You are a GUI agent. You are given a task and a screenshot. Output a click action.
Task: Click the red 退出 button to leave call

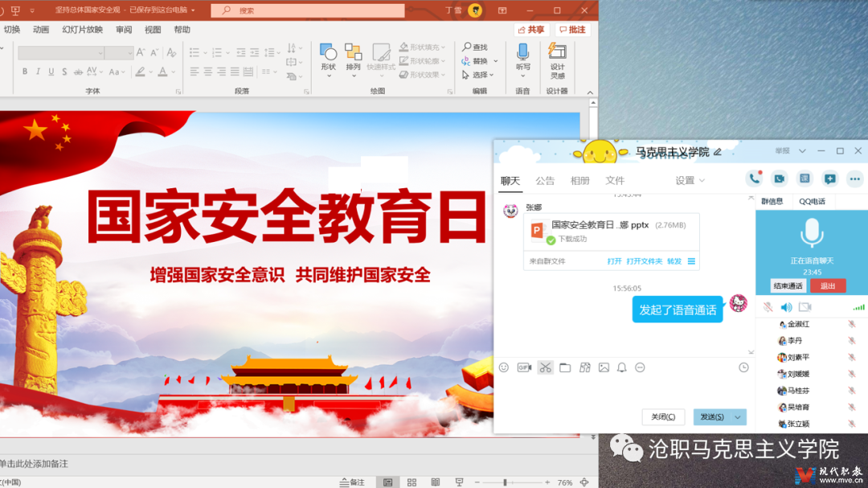coord(828,286)
